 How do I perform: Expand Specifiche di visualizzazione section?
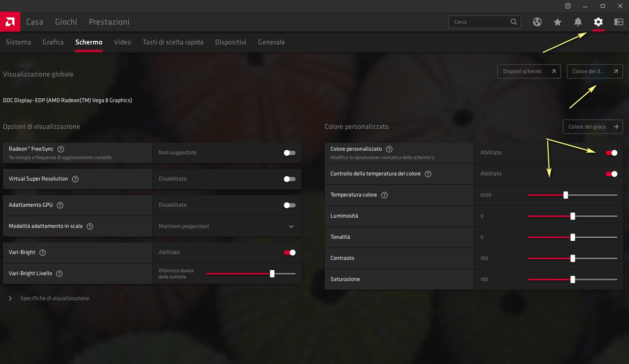49,298
